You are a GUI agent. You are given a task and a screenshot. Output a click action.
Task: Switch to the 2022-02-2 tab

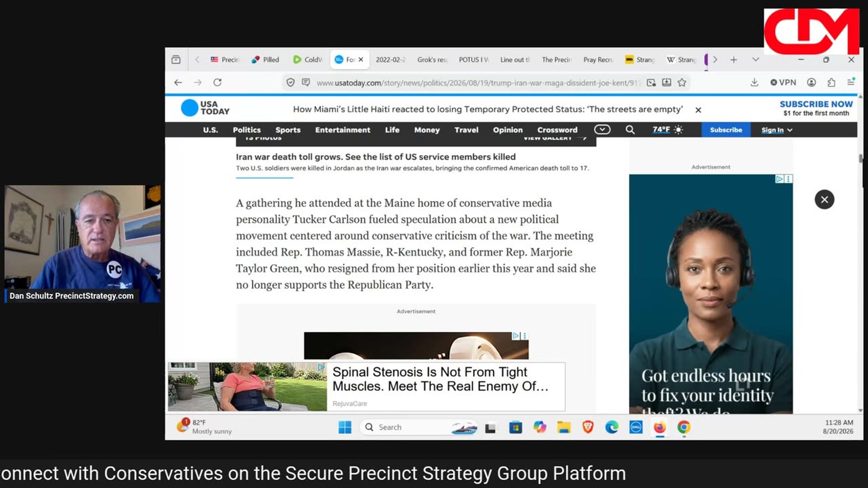tap(391, 60)
